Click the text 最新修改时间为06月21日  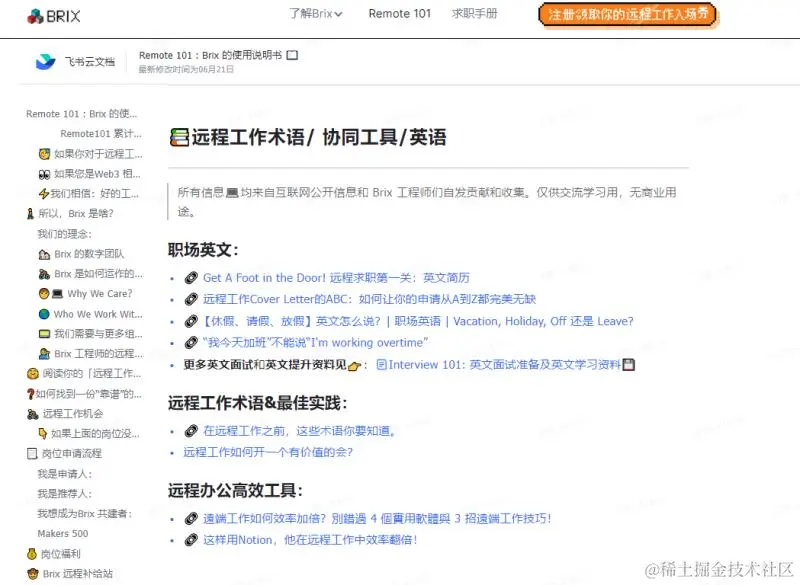pos(186,69)
